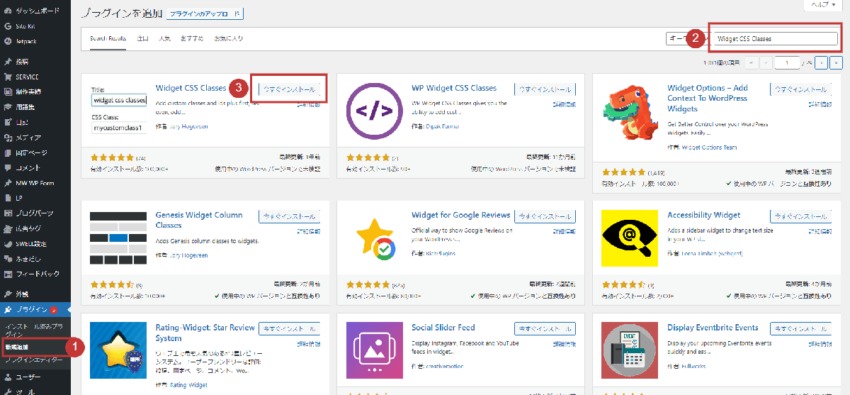Click Widget for Google Reviews star thumbnail
850x395 pixels.
[374, 238]
